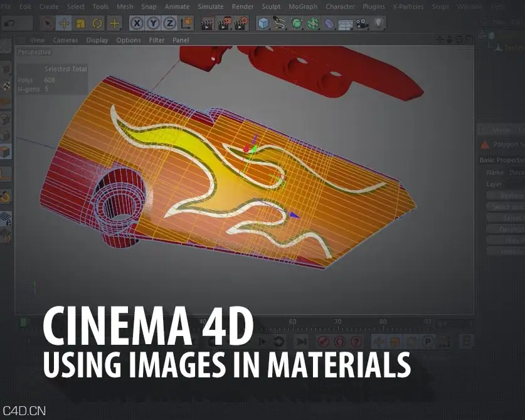Switch to Edges mode
Viewport: 525px width, 420px height.
[6, 135]
